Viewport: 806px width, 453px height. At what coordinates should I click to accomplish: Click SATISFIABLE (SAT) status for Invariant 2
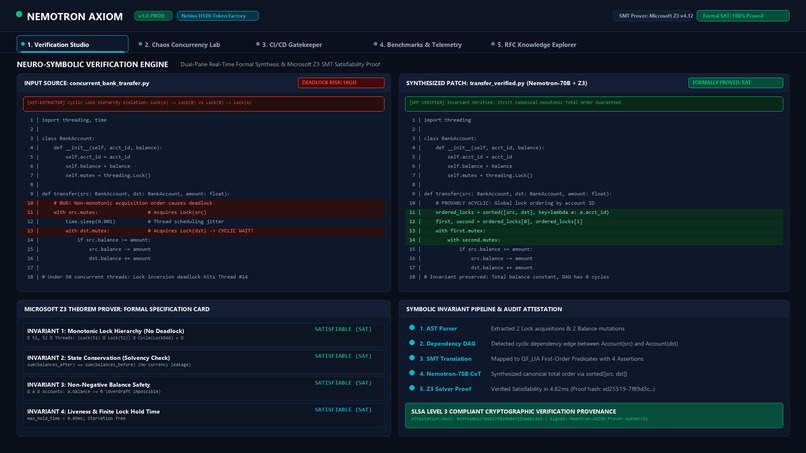point(343,356)
